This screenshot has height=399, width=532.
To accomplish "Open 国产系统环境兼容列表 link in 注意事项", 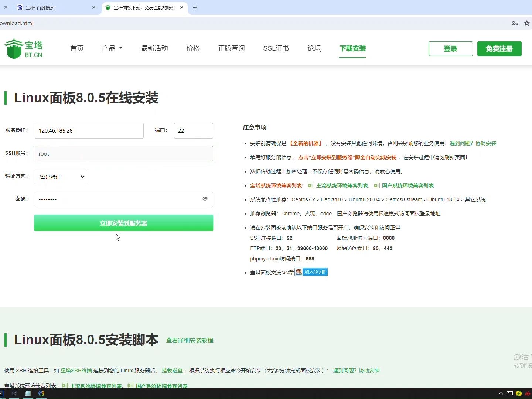I will 408,185.
